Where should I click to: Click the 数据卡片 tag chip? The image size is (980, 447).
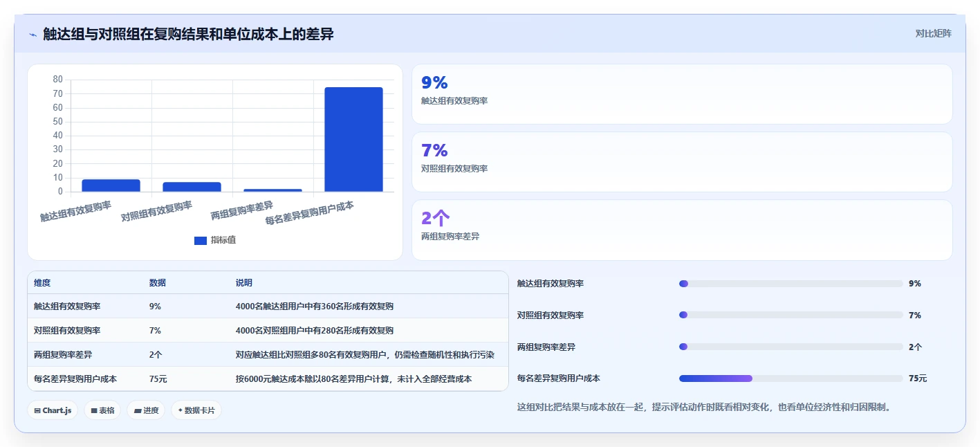coord(196,410)
